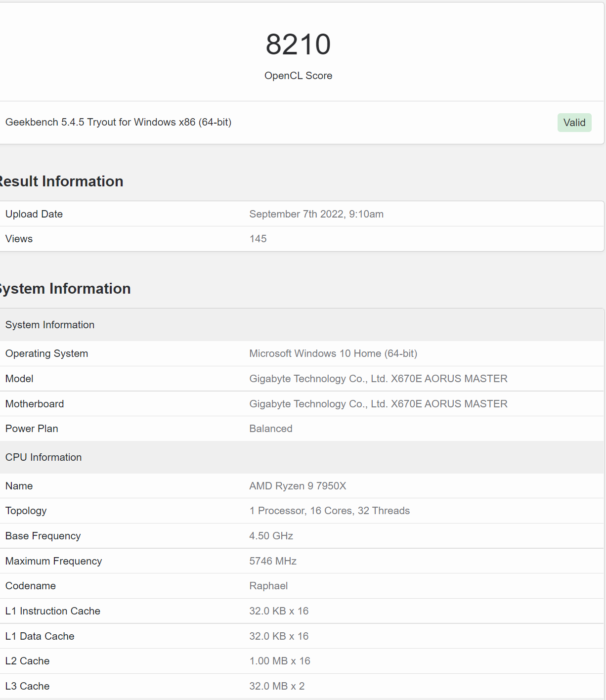Click the L3 Cache value 32.0 MB x 2

[277, 686]
